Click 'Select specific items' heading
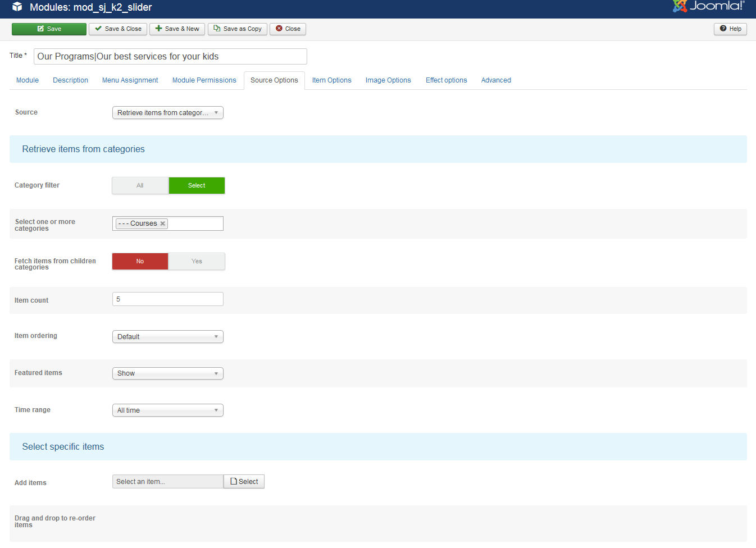The image size is (756, 548). 63,446
